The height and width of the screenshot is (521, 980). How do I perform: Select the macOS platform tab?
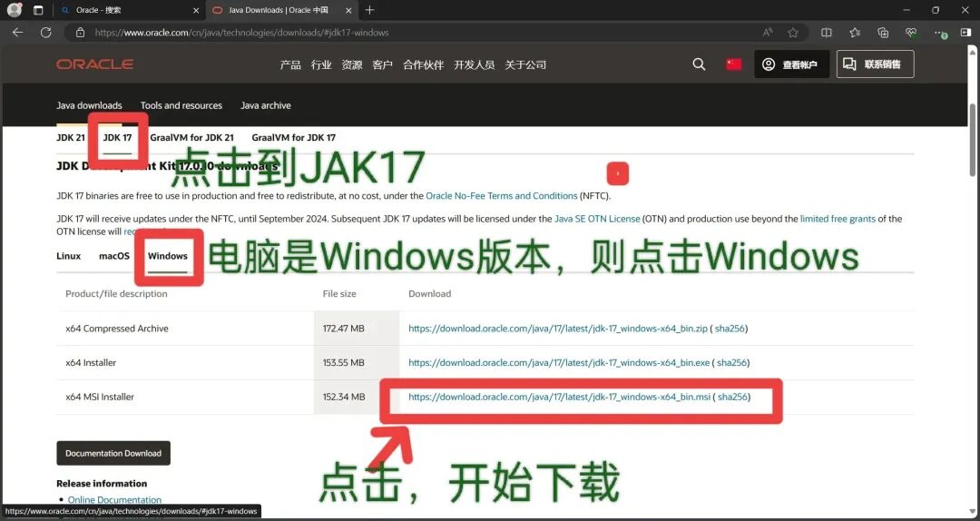[x=114, y=256]
